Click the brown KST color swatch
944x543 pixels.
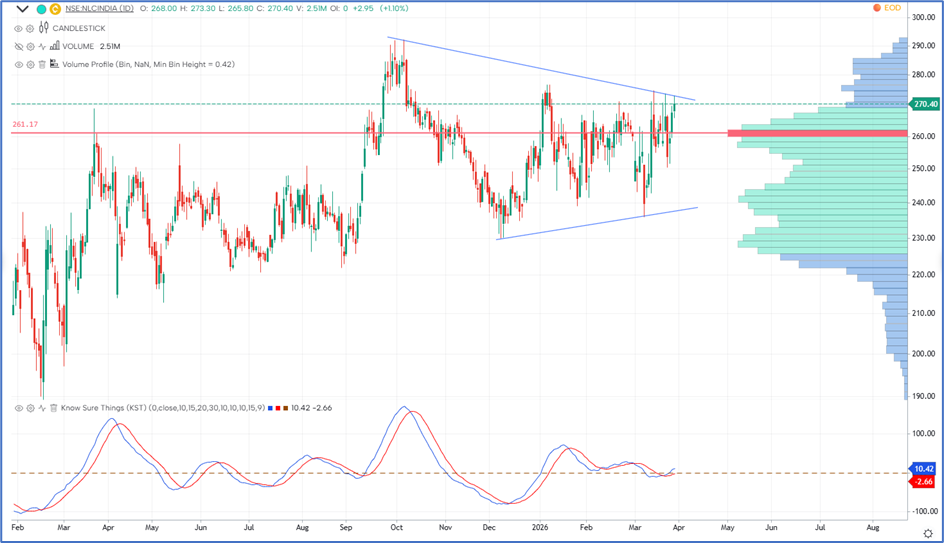[x=285, y=408]
